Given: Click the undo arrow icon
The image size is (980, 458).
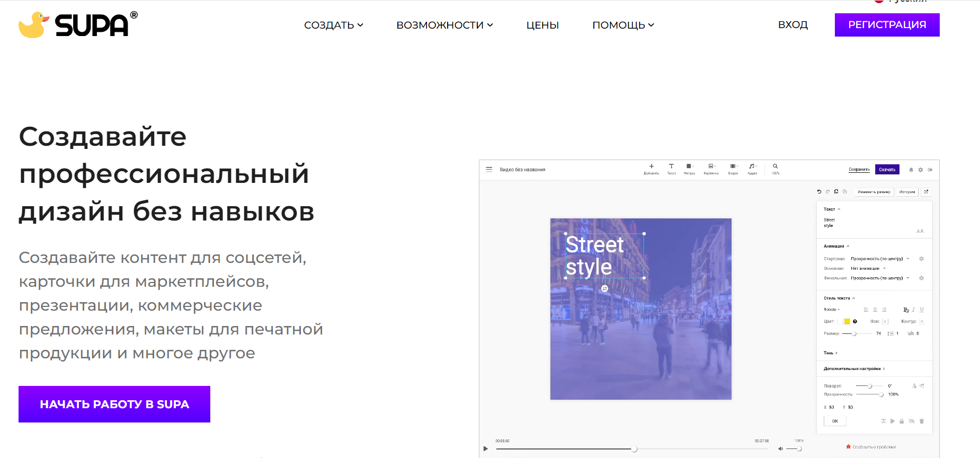Looking at the screenshot, I should (x=819, y=192).
